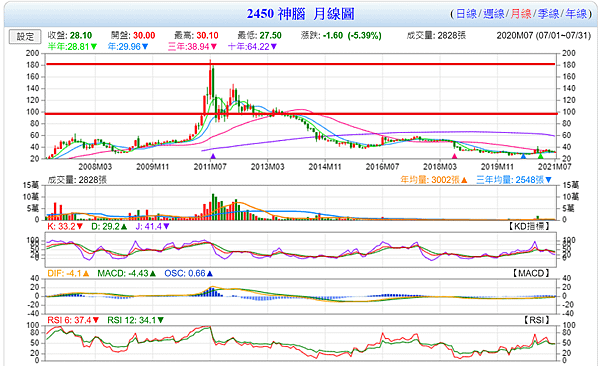The height and width of the screenshot is (366, 600).
Task: Click the 十年 64.22 moving average label
Action: click(252, 47)
